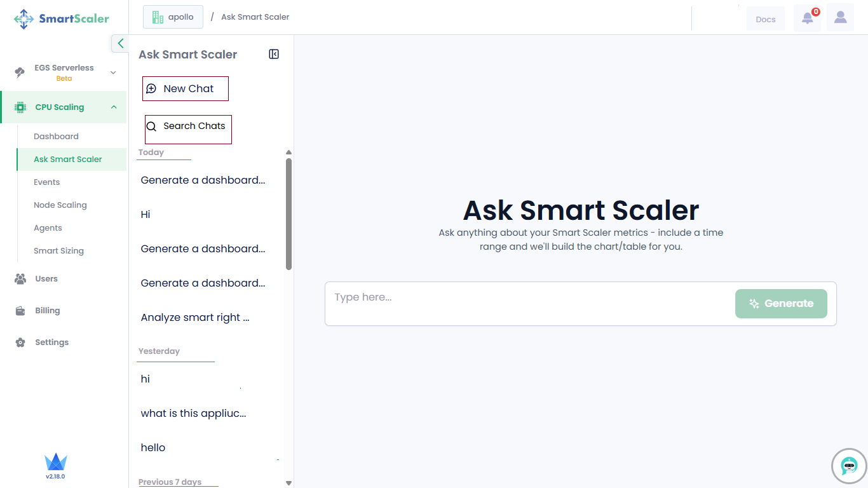Screen dimensions: 868x488
Task: Start a New Chat
Action: coord(185,89)
